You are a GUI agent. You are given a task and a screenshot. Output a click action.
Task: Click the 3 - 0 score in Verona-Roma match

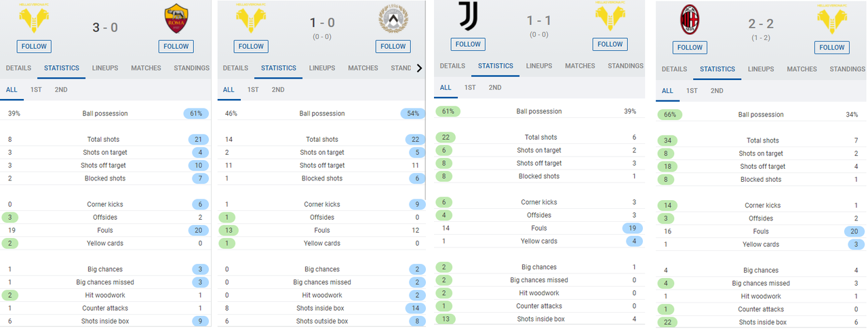pos(105,27)
